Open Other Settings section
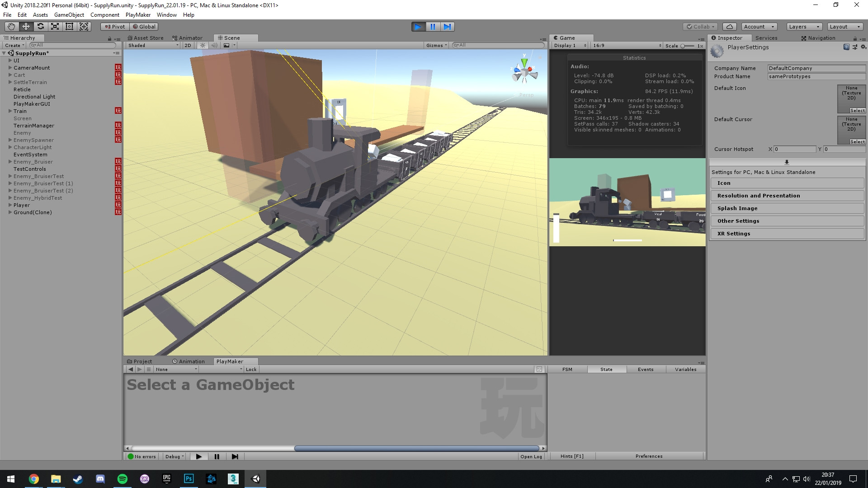The height and width of the screenshot is (488, 868). 787,221
